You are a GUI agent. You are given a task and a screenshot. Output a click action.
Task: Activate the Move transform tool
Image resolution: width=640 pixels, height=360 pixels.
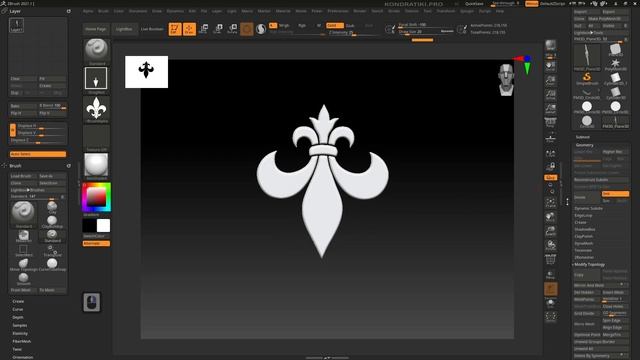point(204,29)
